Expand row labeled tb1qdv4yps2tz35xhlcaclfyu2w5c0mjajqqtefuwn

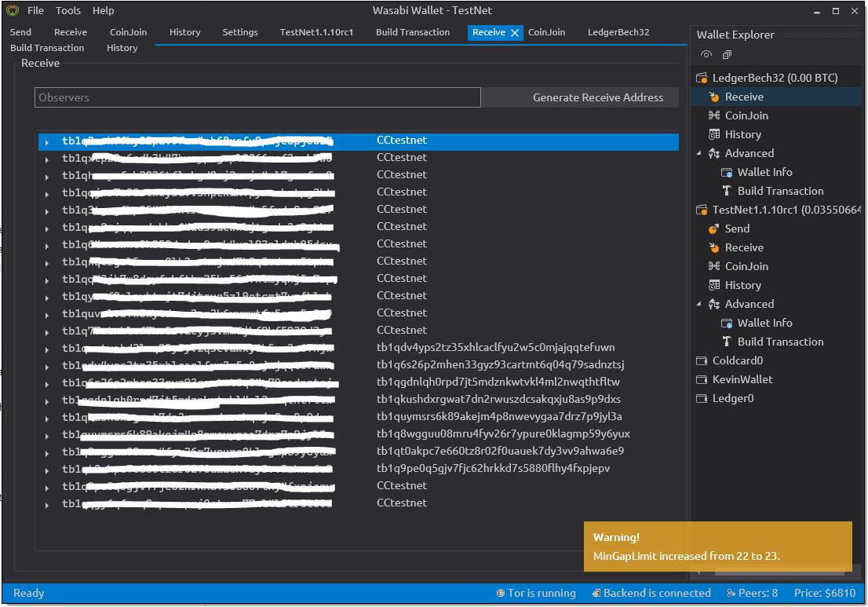(x=47, y=349)
